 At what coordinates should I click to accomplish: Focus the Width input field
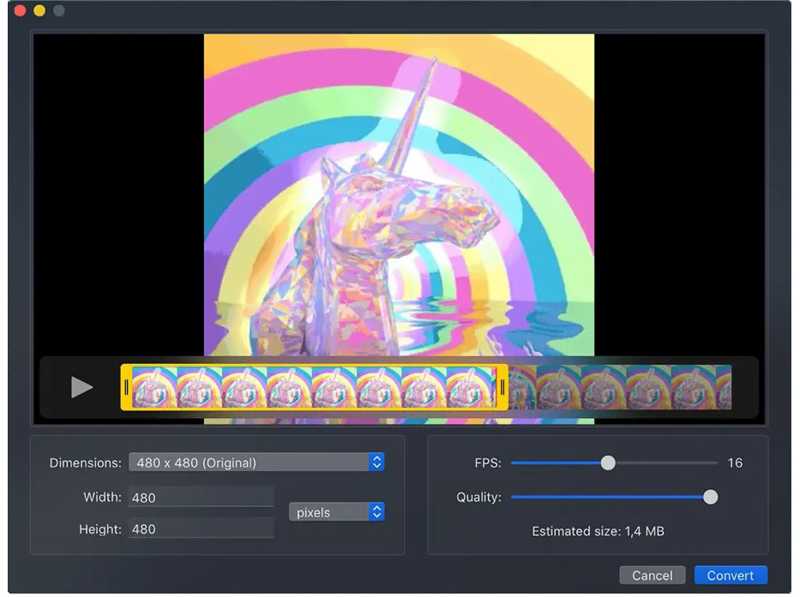pos(200,497)
